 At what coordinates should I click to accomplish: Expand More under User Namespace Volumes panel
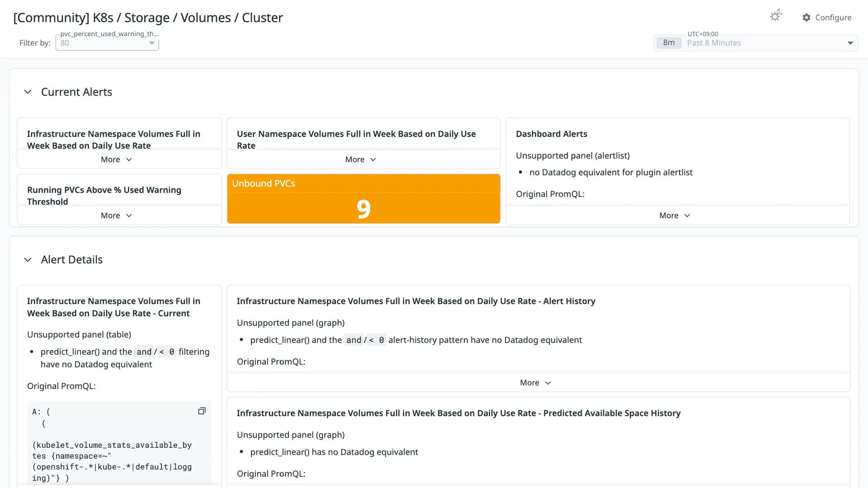coord(360,160)
